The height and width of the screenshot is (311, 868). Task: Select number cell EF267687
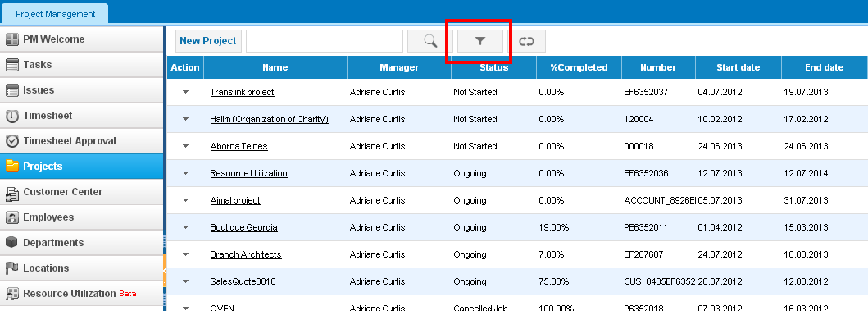643,255
